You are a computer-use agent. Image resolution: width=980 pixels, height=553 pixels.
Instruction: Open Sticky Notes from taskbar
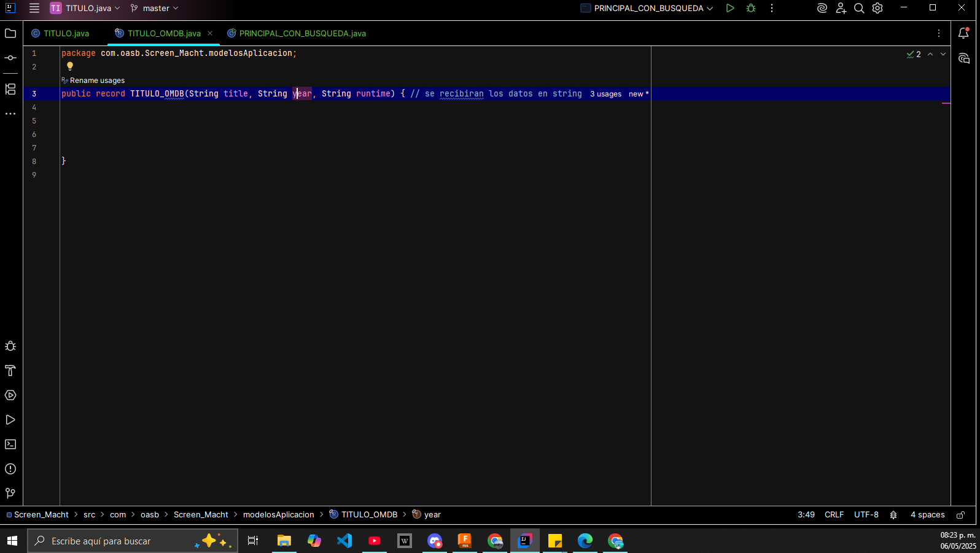tap(555, 541)
